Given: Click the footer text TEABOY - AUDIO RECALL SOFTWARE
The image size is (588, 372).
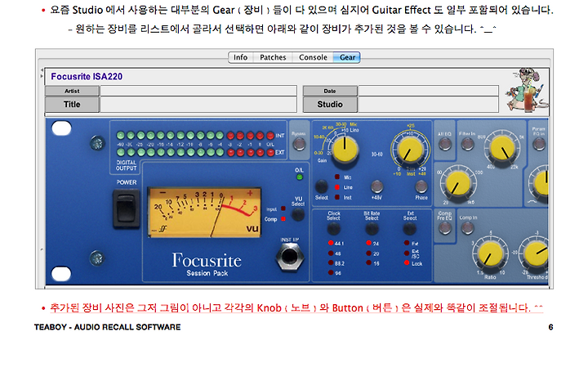Looking at the screenshot, I should 108,327.
